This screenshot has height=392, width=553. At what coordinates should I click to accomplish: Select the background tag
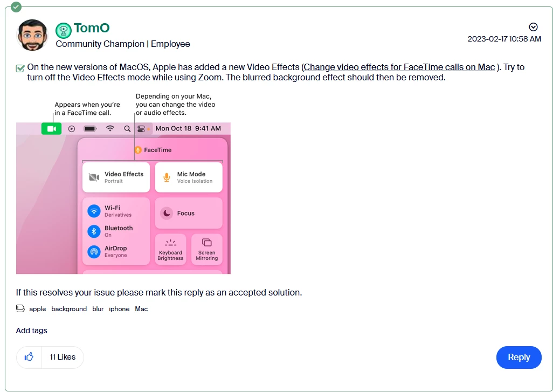click(69, 309)
